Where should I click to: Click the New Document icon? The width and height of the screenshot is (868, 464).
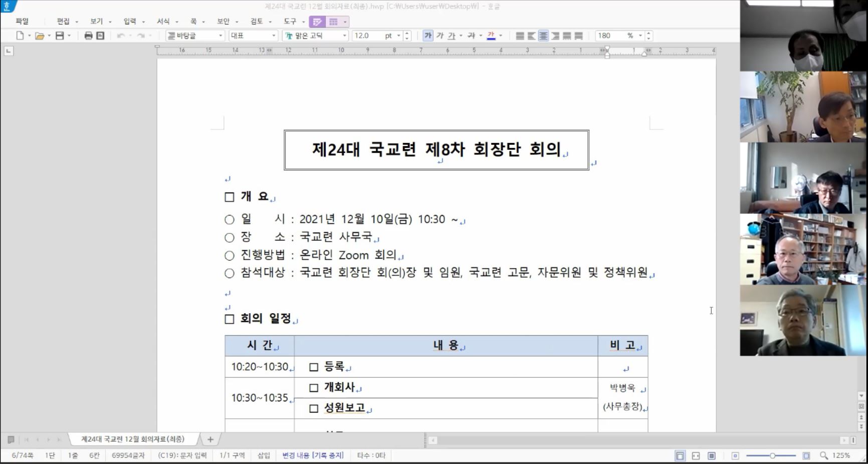tap(20, 36)
